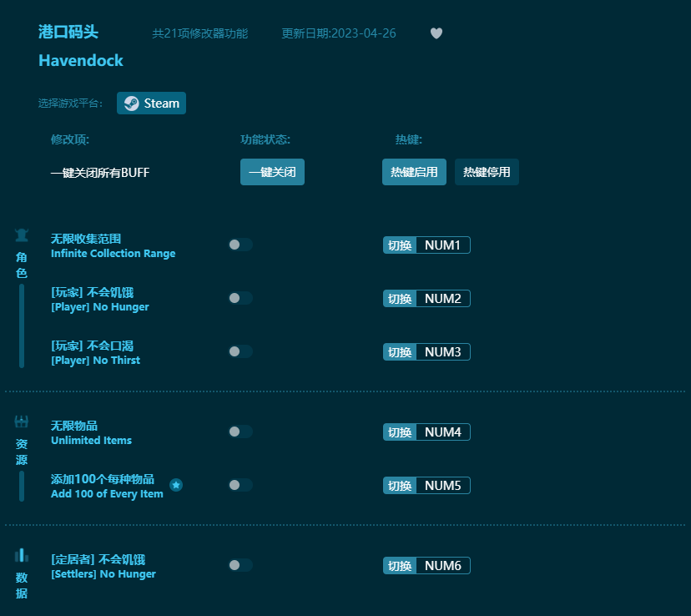Select Steam game platform button
691x616 pixels.
151,104
